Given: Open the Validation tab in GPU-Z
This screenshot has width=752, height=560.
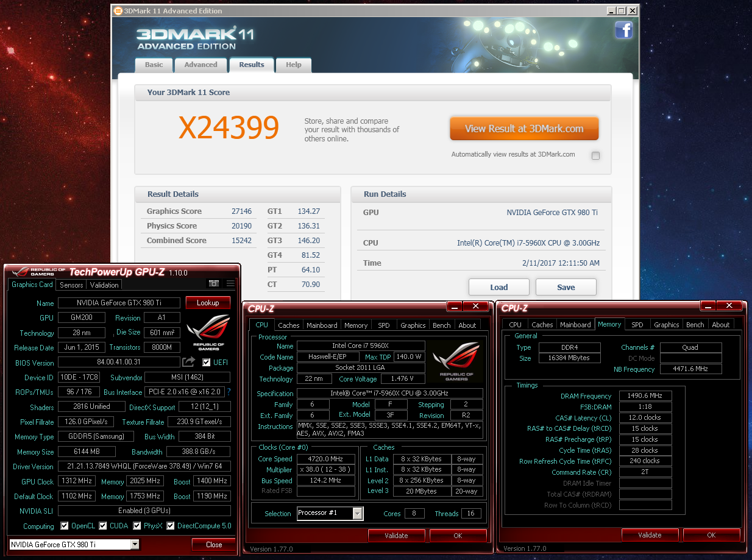Looking at the screenshot, I should 104,285.
